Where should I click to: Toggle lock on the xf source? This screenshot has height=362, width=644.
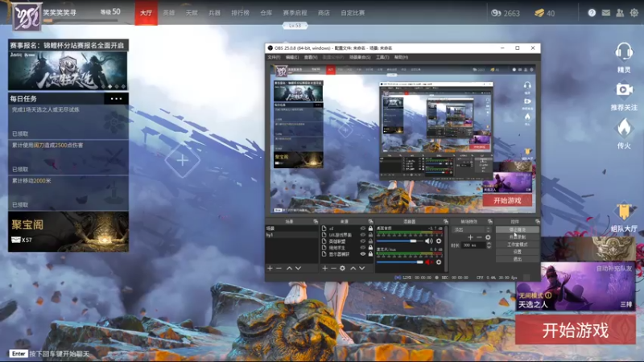(370, 228)
